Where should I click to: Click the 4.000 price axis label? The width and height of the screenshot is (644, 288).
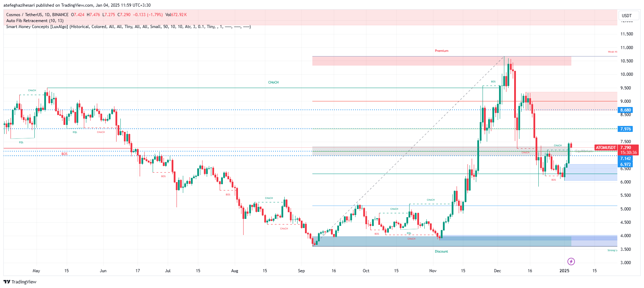[625, 236]
